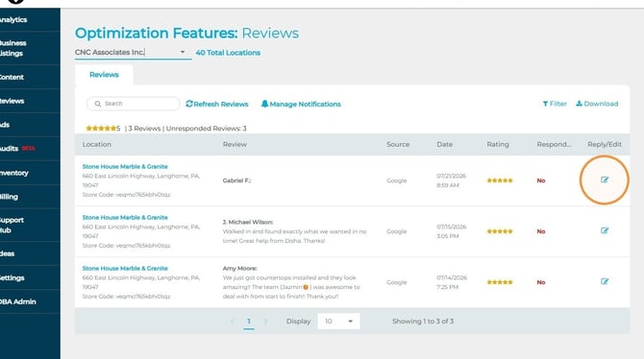Click the magnifier icon in search box
This screenshot has height=359, width=644.
coord(98,104)
